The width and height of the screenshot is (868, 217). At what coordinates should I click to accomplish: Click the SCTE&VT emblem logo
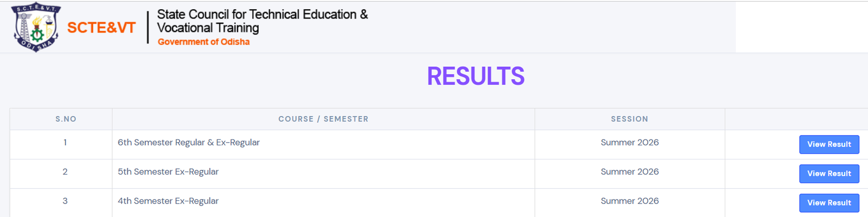pyautogui.click(x=36, y=27)
